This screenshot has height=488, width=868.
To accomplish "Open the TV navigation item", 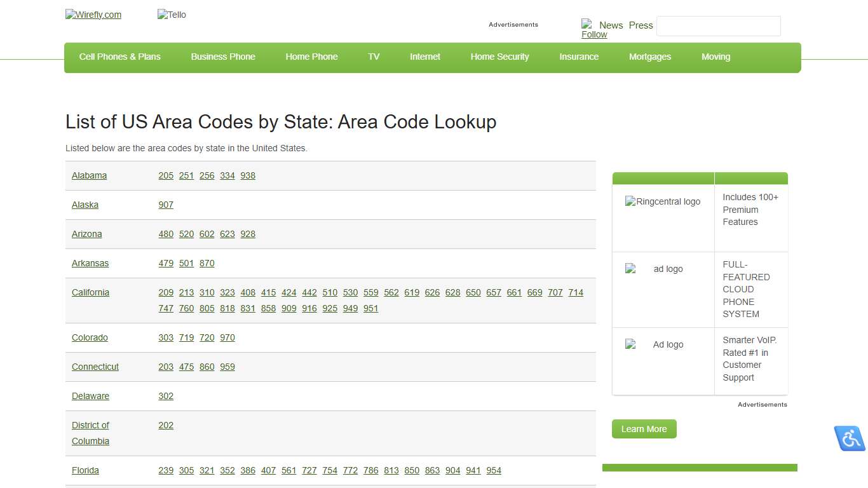I will tap(374, 57).
